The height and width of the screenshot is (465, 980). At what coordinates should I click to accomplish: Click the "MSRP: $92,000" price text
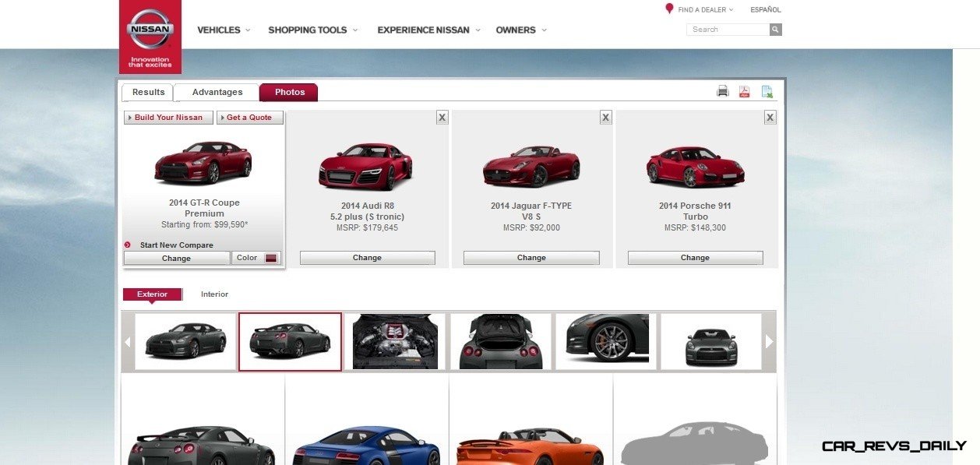[531, 228]
